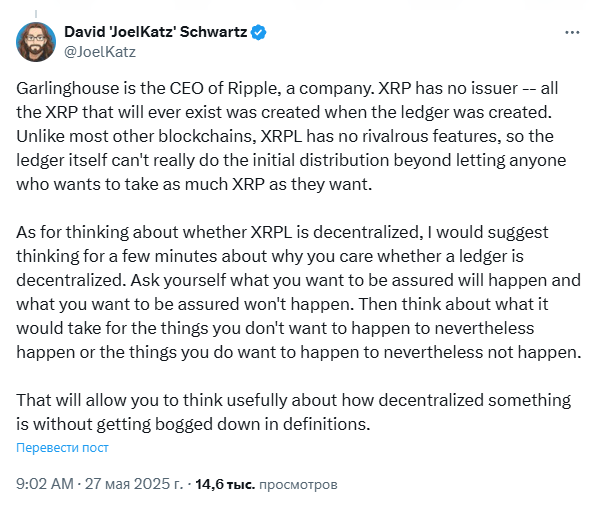The width and height of the screenshot is (592, 507).
Task: Click the date 27 мая 2025 г.
Action: tap(134, 484)
